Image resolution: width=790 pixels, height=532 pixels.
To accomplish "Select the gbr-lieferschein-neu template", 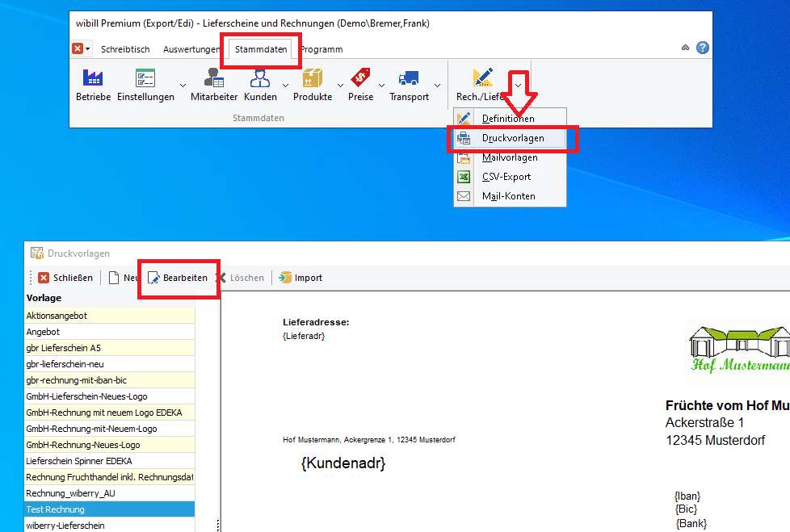I will [x=110, y=364].
